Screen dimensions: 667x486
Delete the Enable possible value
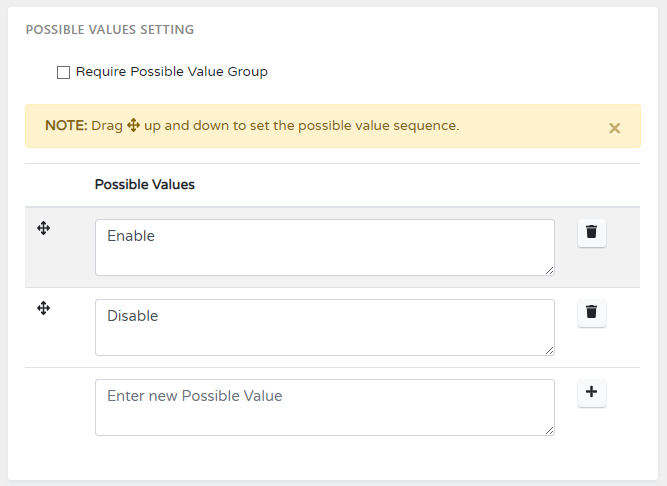(x=591, y=233)
